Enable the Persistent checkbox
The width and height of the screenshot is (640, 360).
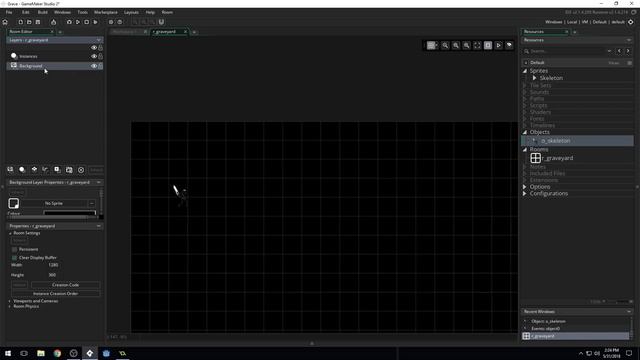[15, 249]
